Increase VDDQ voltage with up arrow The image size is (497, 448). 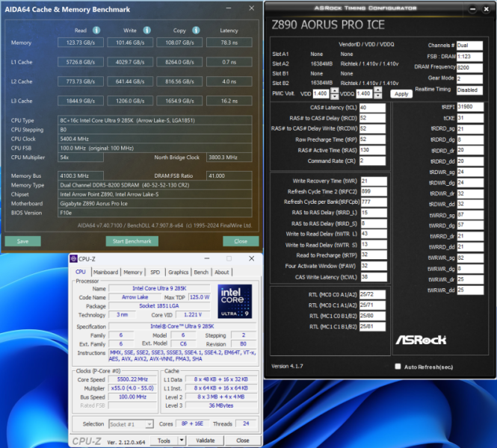tap(377, 90)
